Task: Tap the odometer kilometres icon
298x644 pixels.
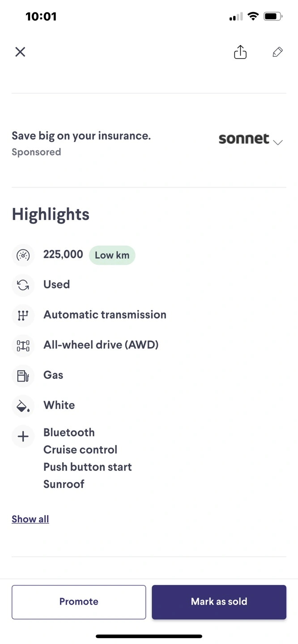Action: 23,255
